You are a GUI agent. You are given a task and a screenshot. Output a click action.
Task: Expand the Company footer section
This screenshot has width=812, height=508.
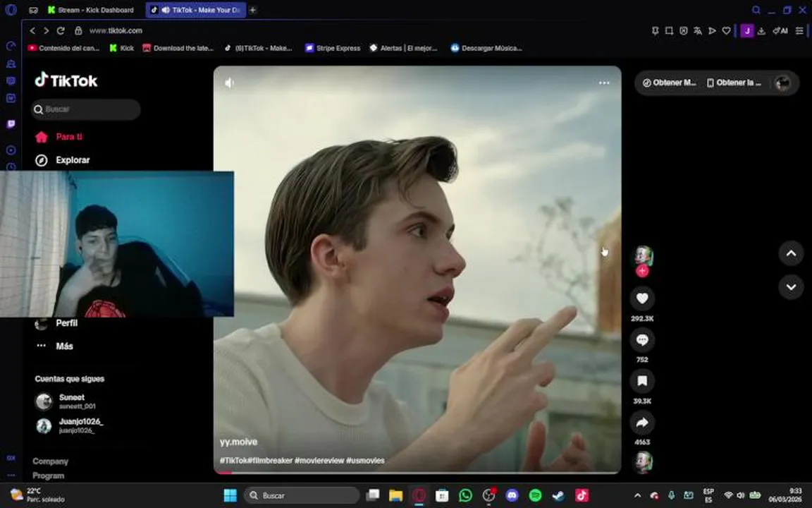click(50, 461)
